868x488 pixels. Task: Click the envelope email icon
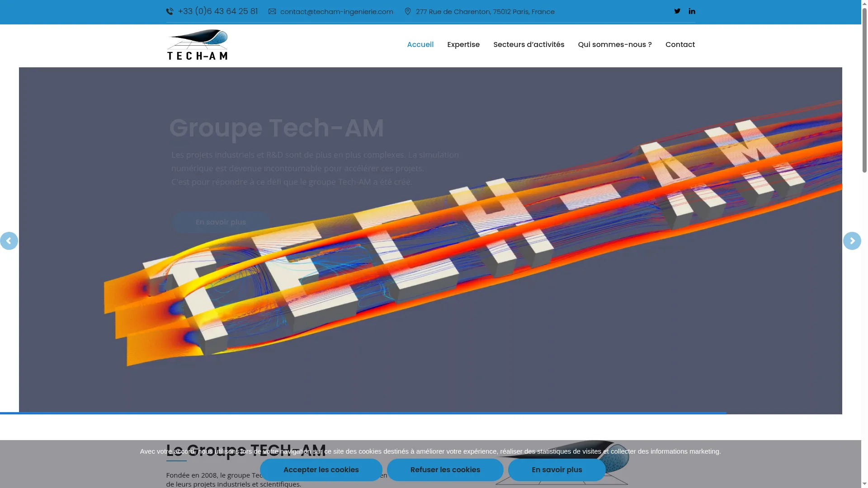tap(272, 12)
